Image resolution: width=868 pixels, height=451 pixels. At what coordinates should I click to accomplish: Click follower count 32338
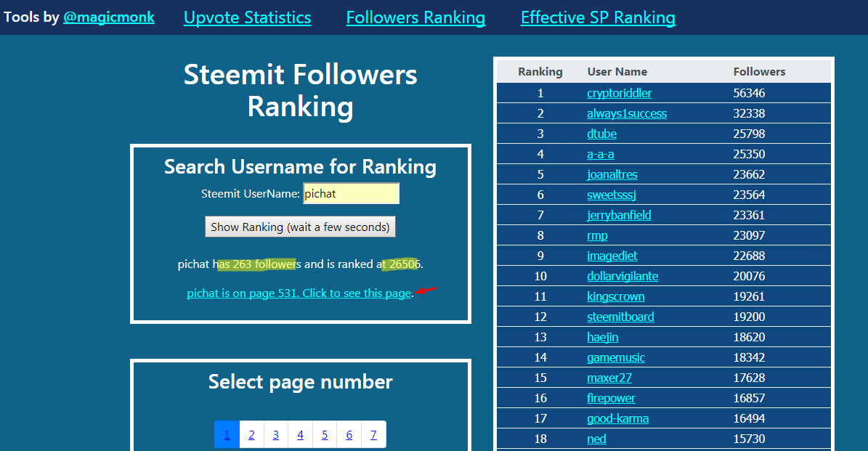(x=749, y=113)
